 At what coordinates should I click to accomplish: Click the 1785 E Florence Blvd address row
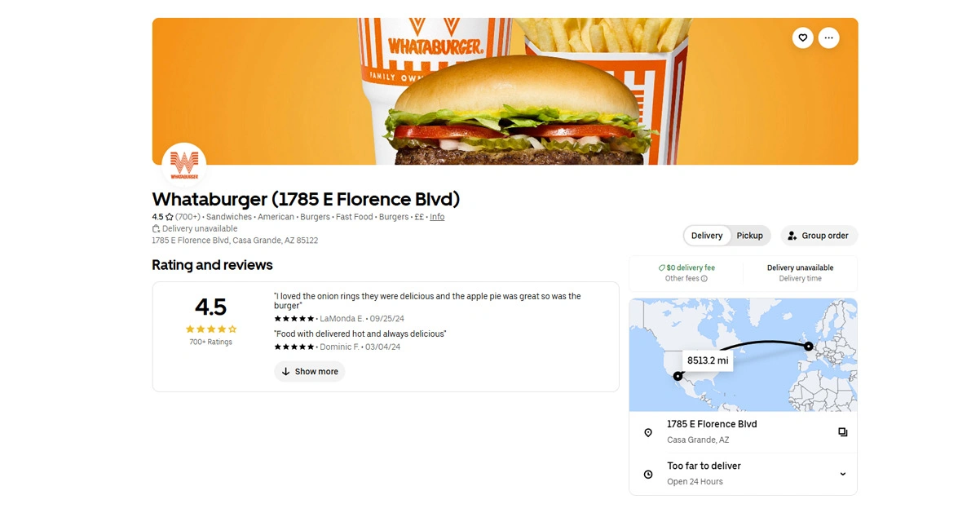point(744,432)
